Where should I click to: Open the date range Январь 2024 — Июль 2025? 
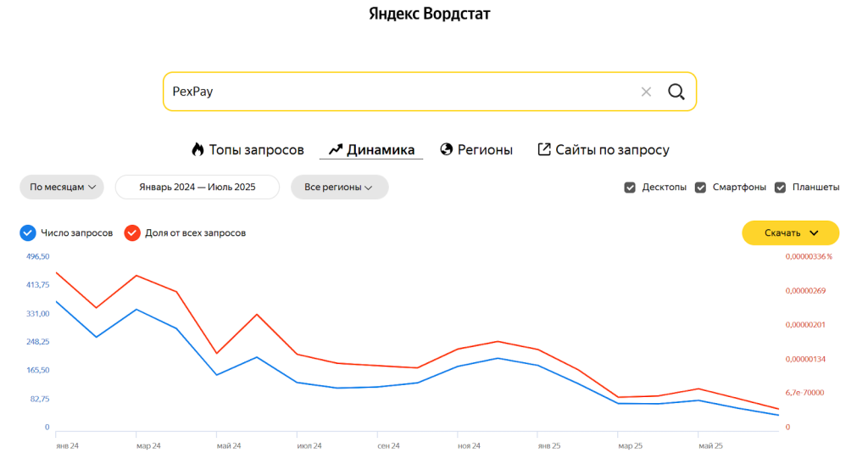[x=198, y=188]
